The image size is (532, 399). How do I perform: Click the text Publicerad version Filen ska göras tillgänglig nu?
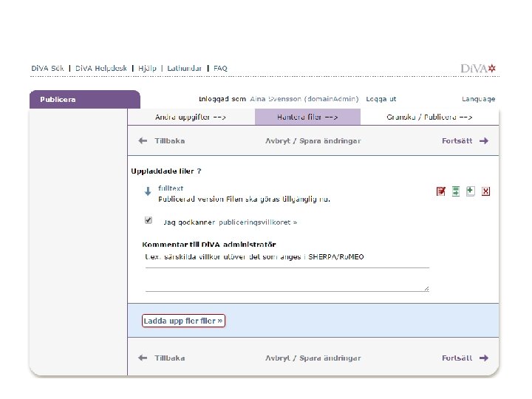coord(245,199)
